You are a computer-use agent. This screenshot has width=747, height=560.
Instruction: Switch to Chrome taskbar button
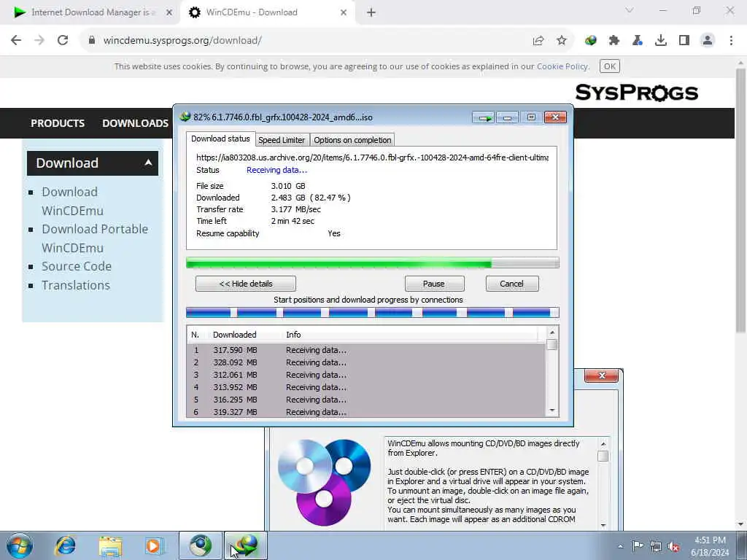200,545
